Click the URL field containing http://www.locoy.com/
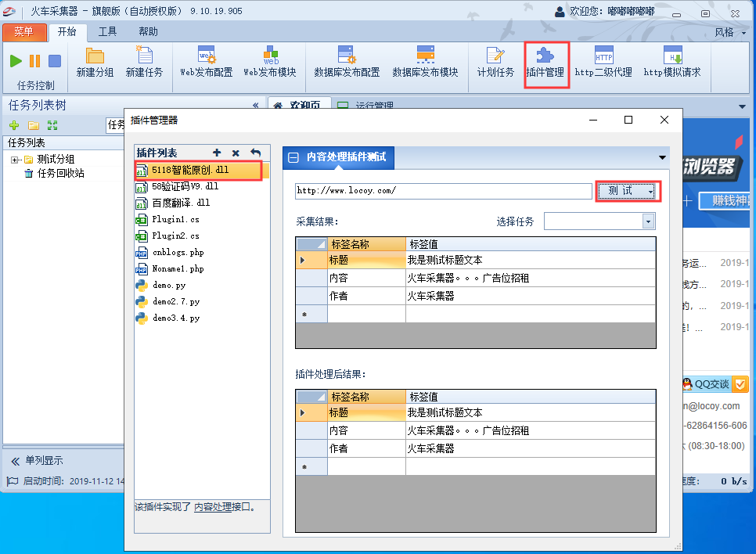This screenshot has width=756, height=554. [x=443, y=191]
